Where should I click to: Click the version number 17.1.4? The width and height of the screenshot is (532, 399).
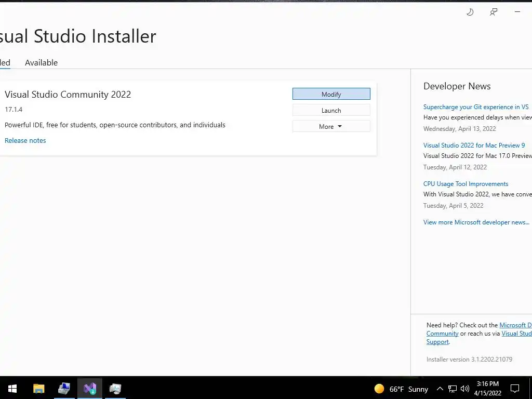[14, 109]
